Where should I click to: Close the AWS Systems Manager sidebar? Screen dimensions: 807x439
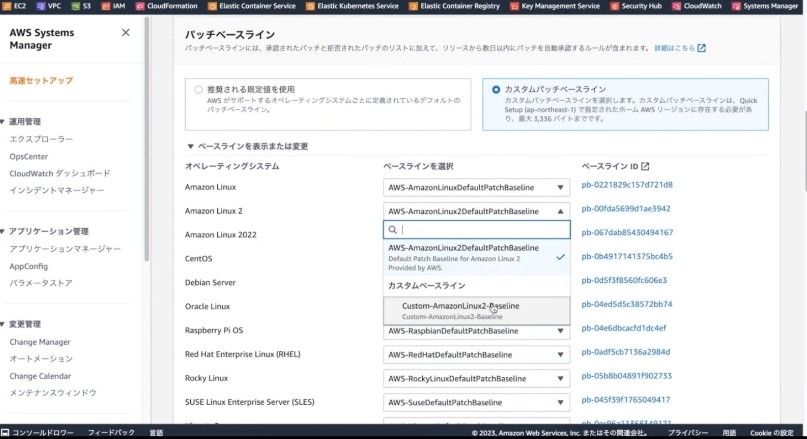[126, 32]
